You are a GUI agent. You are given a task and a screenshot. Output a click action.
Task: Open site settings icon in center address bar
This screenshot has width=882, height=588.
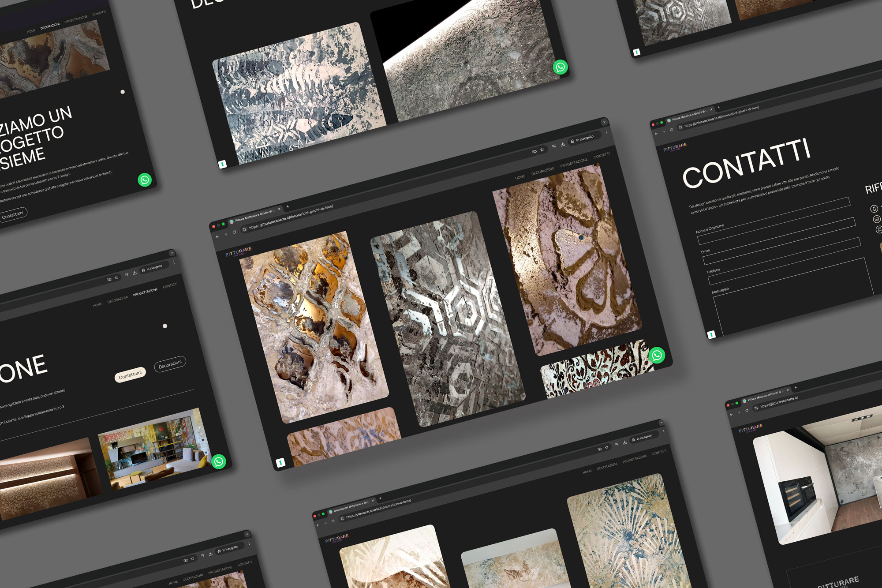pos(245,229)
